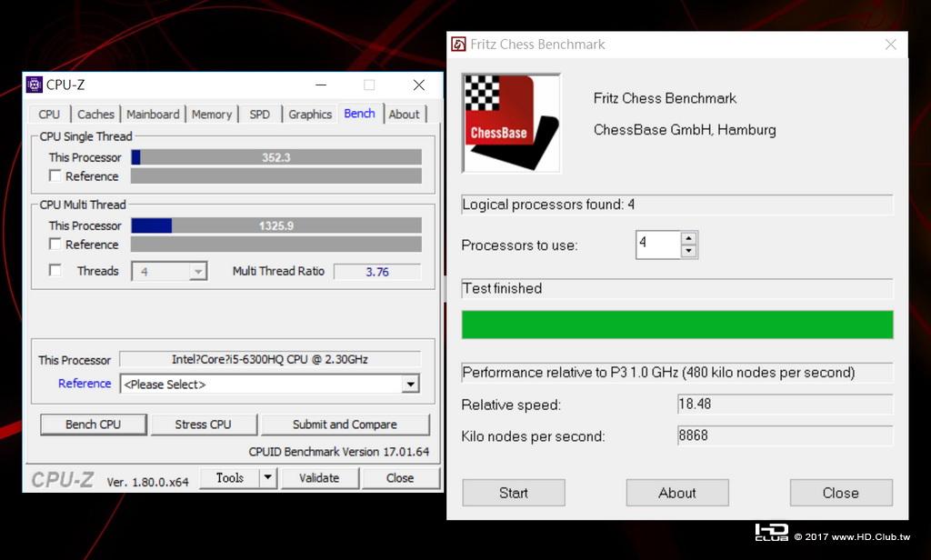The width and height of the screenshot is (931, 560).
Task: Click the Processors to use field
Action: tap(658, 245)
